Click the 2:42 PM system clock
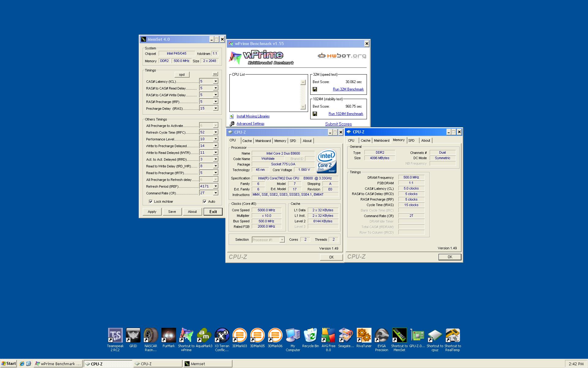This screenshot has width=588, height=368. pos(576,364)
